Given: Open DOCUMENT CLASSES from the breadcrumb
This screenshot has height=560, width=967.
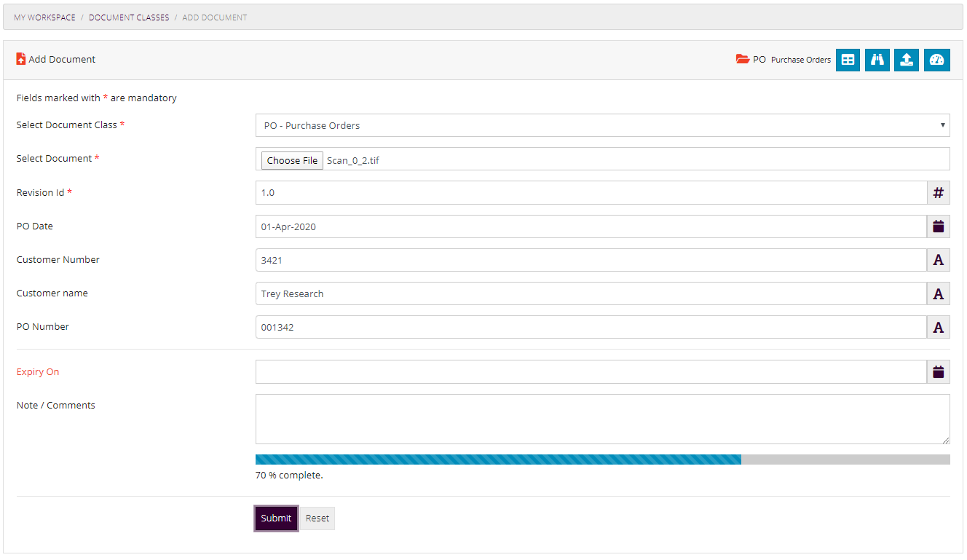Looking at the screenshot, I should [129, 17].
